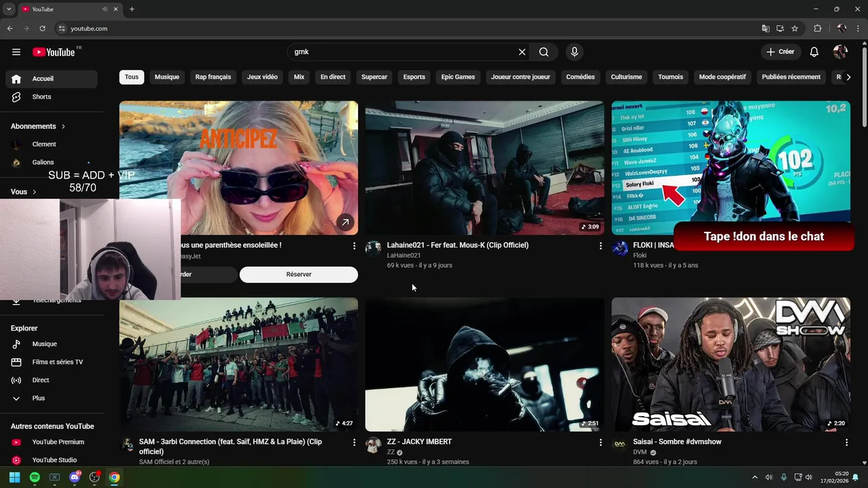Image resolution: width=868 pixels, height=488 pixels.
Task: Open Discord from the taskbar
Action: tap(75, 477)
